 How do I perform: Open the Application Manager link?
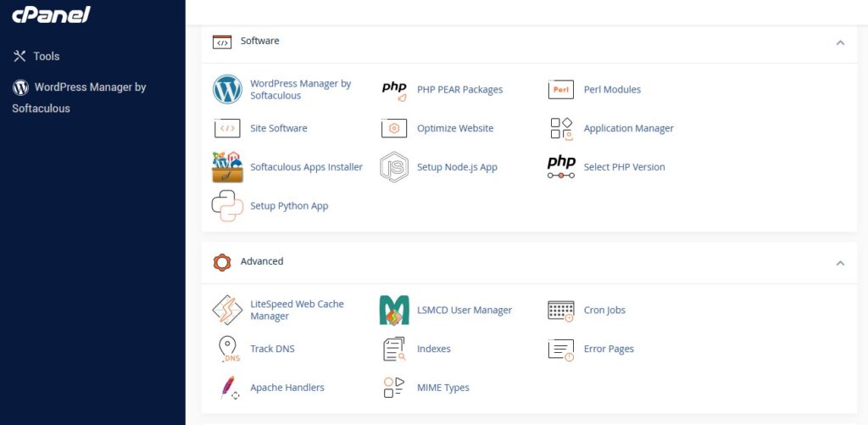click(x=629, y=128)
